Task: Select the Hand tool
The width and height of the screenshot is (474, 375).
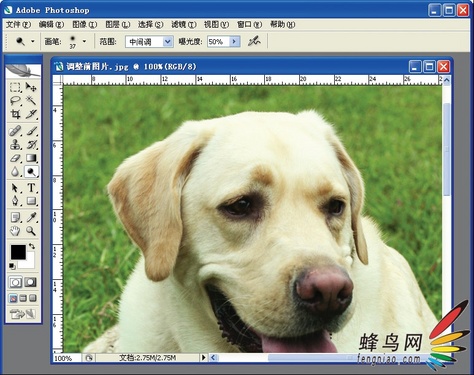Action: (15, 231)
